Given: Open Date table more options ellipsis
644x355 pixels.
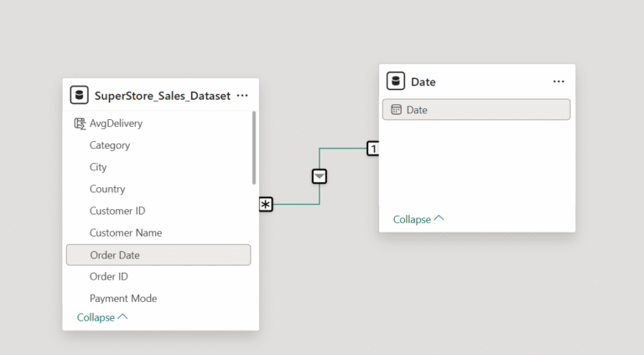Looking at the screenshot, I should (x=558, y=81).
